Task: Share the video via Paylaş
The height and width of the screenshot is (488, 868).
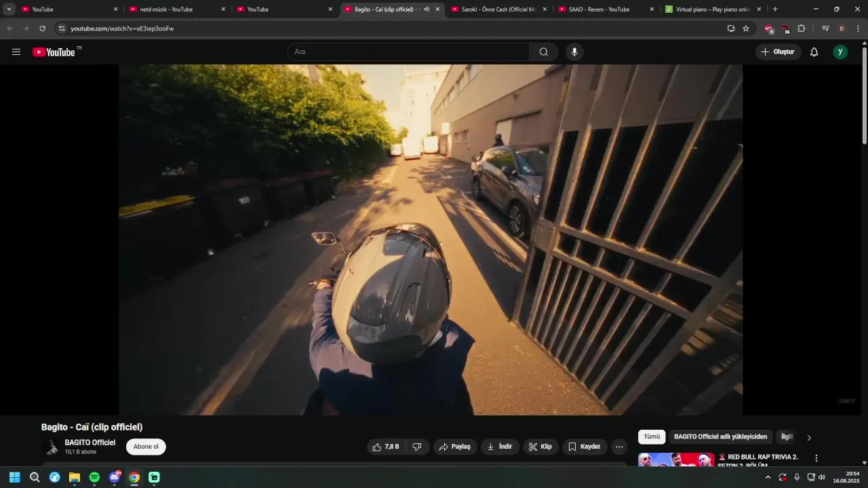Action: click(x=455, y=447)
